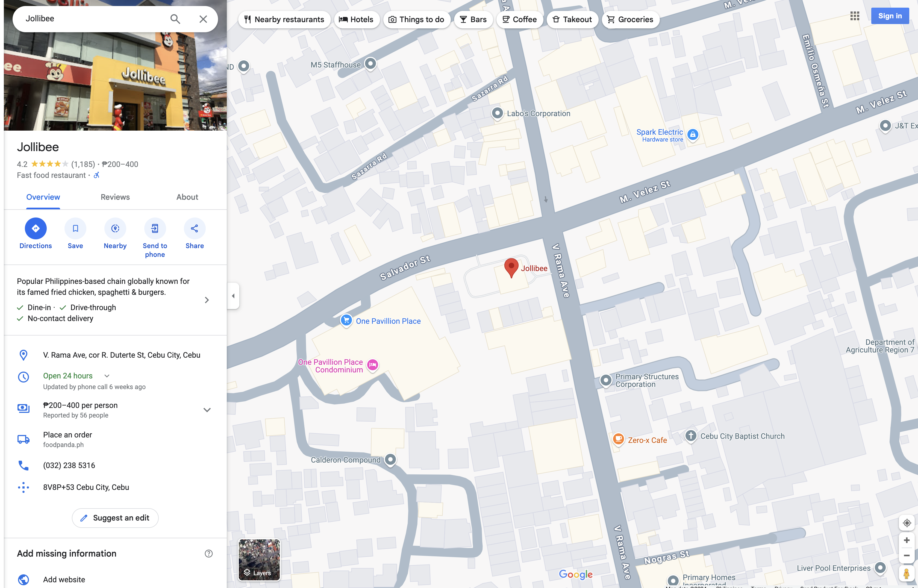Switch to the Reviews tab
Viewport: 918px width, 588px height.
tap(115, 197)
